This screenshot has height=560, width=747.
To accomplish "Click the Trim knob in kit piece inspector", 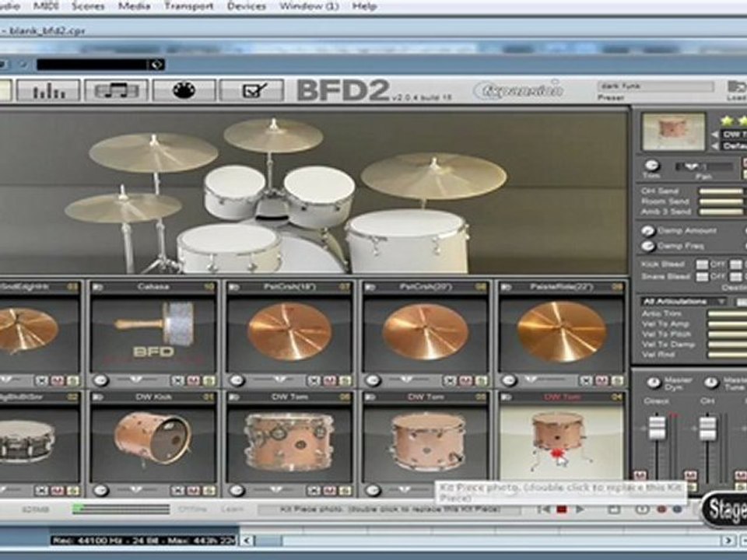I will (652, 165).
